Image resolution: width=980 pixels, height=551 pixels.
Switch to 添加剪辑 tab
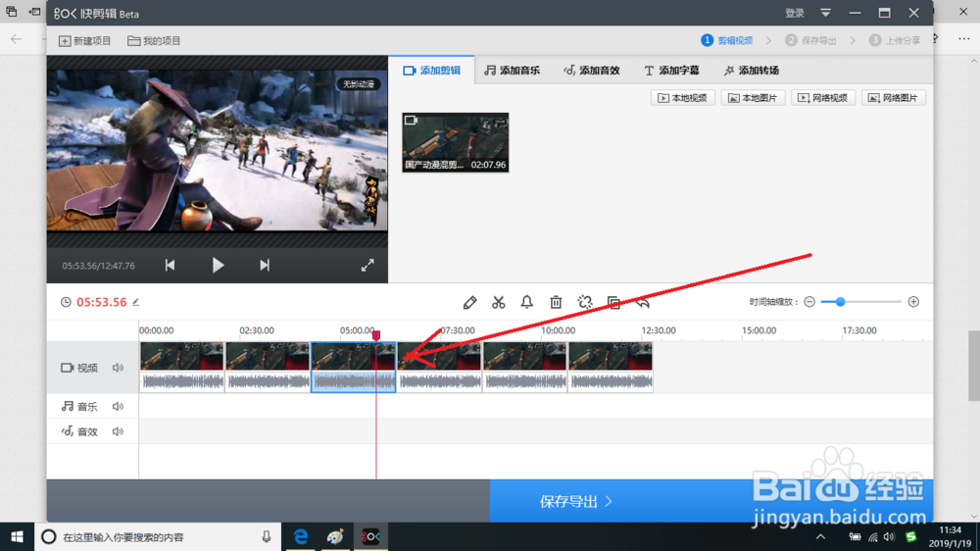pyautogui.click(x=432, y=70)
